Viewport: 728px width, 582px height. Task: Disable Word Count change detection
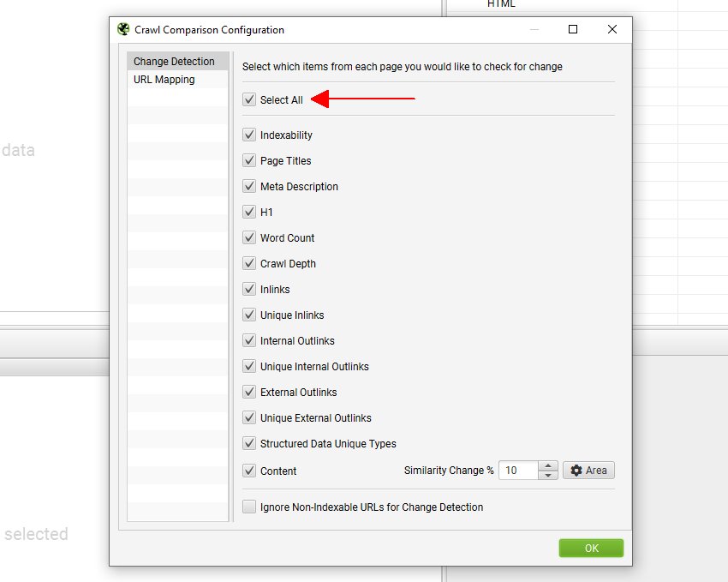(x=249, y=237)
